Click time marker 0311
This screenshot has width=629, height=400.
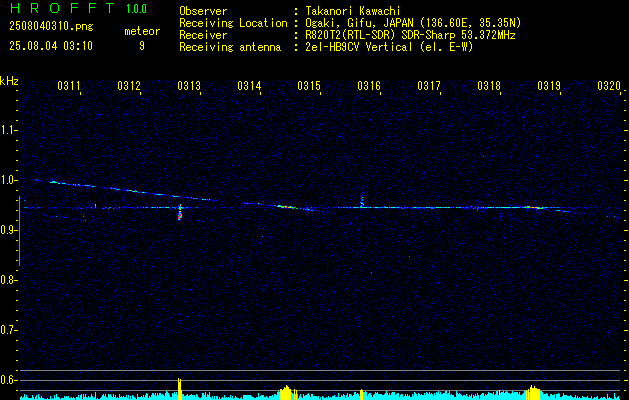(69, 86)
